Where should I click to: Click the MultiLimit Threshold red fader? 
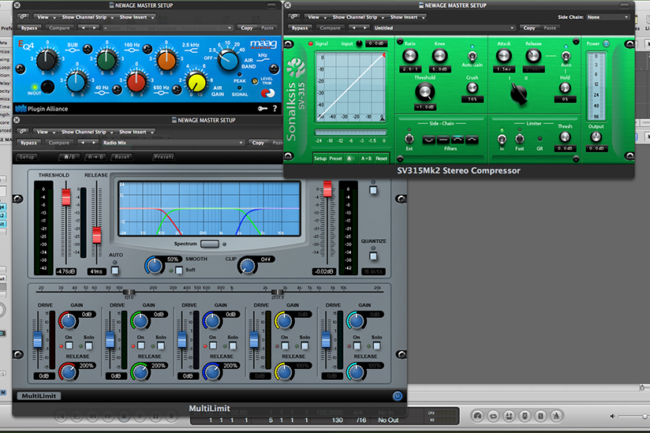(x=66, y=197)
